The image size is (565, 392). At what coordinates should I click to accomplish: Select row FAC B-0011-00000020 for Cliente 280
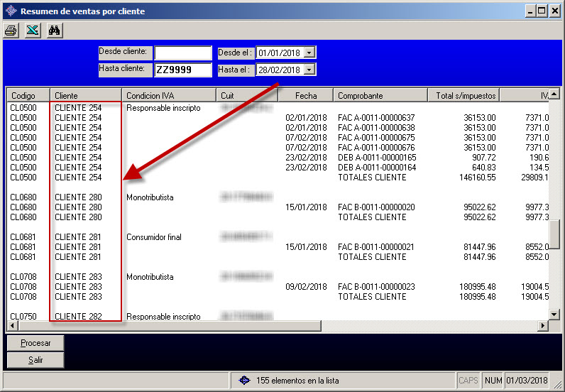pyautogui.click(x=376, y=207)
